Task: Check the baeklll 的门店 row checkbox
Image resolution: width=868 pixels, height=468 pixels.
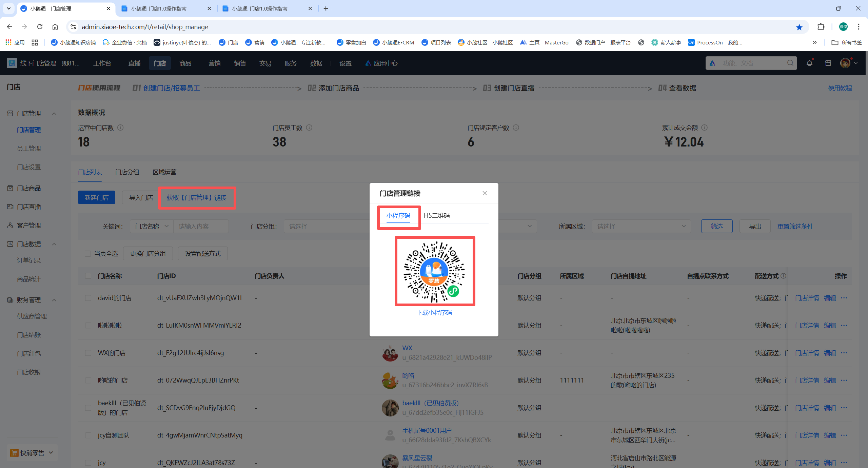Action: tap(88, 408)
